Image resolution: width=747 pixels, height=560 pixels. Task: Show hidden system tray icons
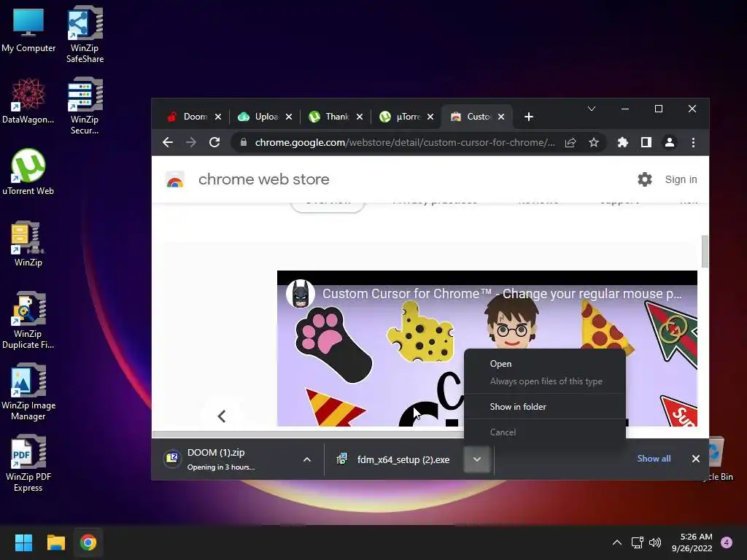(x=617, y=542)
